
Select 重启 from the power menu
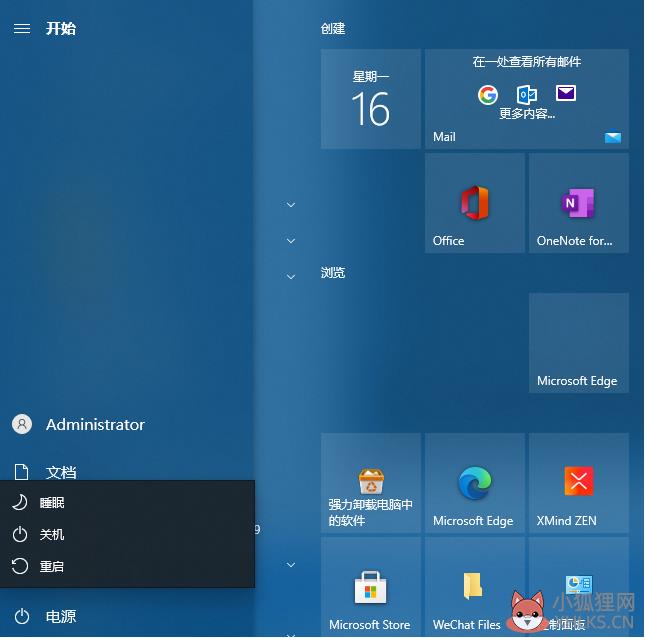(x=128, y=566)
